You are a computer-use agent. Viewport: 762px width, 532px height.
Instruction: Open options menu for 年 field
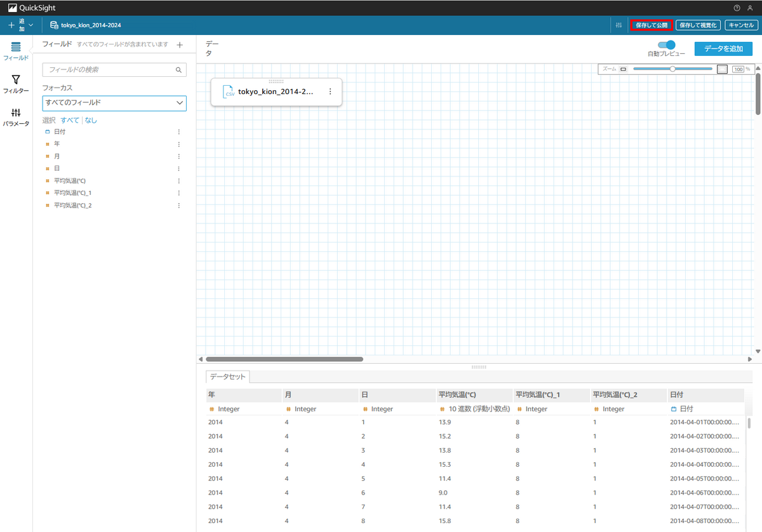[179, 144]
